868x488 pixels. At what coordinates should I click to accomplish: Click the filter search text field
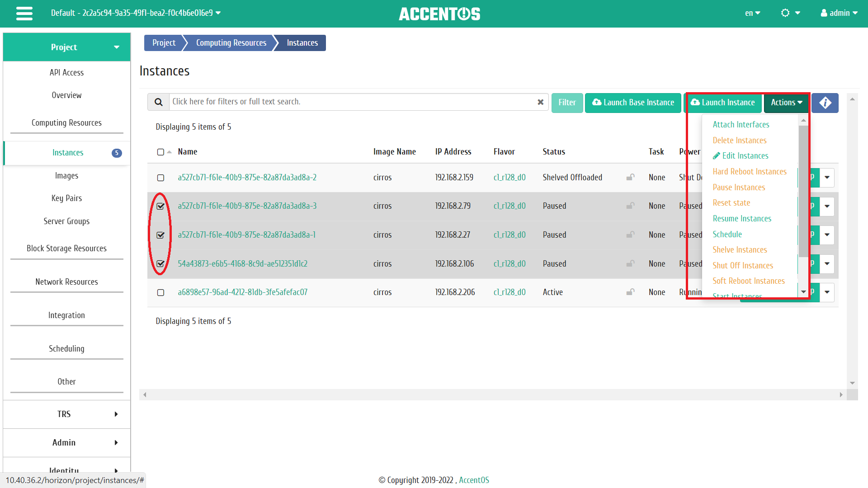353,102
